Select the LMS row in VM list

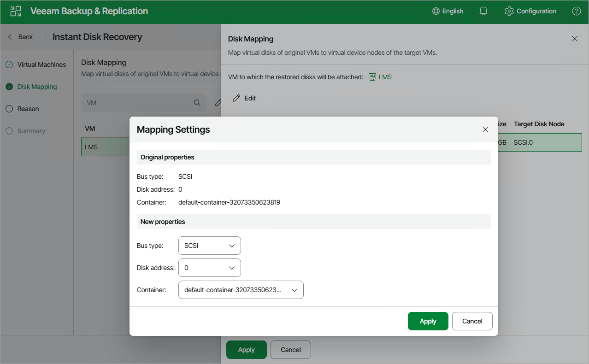106,147
